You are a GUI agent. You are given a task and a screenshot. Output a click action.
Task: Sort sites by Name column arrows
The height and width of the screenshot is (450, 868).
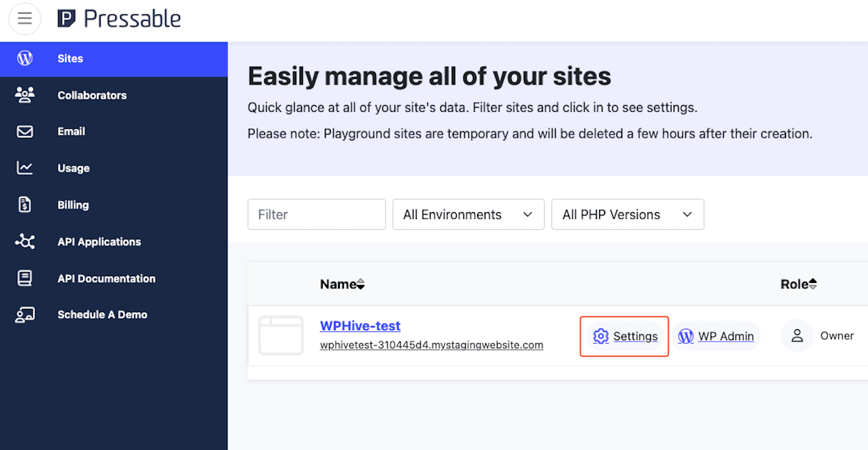click(x=361, y=284)
